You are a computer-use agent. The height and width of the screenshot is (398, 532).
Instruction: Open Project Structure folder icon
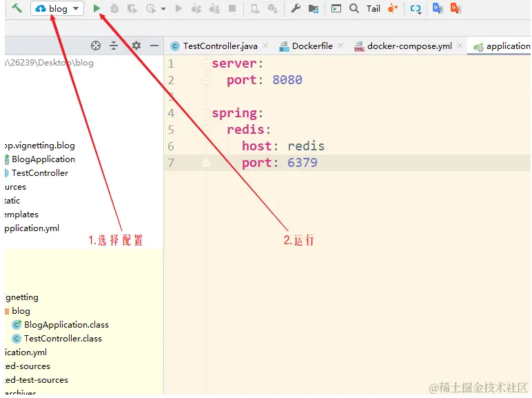point(314,9)
